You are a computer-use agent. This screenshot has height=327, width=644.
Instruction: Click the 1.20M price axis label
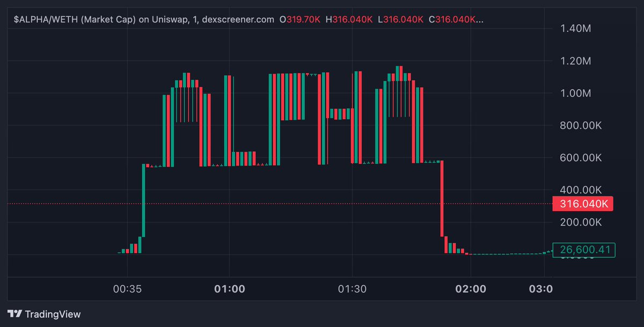point(575,61)
